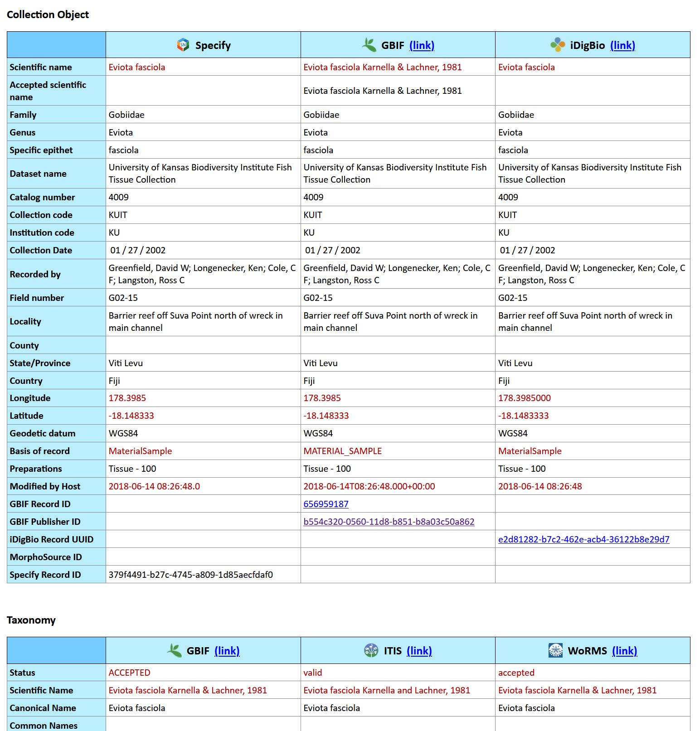The height and width of the screenshot is (731, 700).
Task: Click WoRMS status accepted
Action: 516,673
